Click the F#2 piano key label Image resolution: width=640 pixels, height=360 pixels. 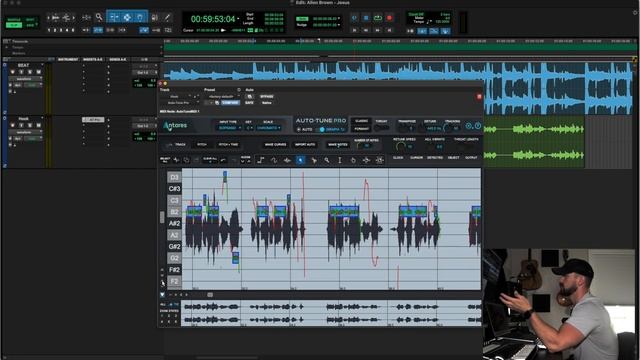point(174,270)
